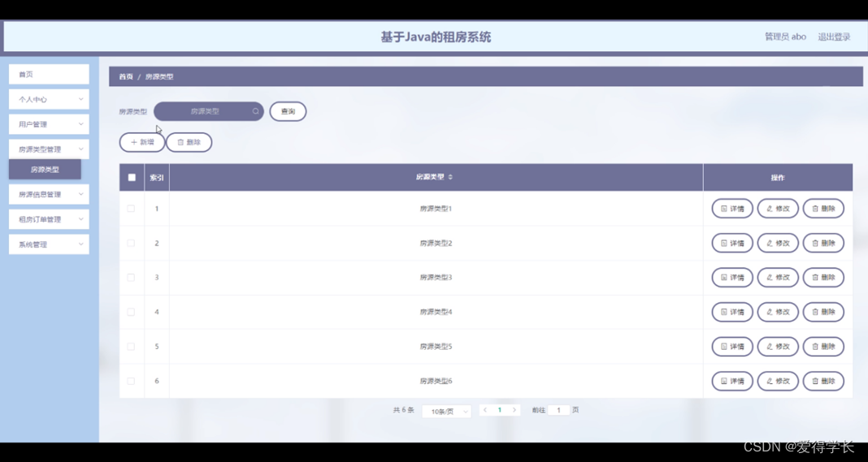Click 删除 for 房源类型3
This screenshot has height=462, width=868.
click(x=823, y=277)
